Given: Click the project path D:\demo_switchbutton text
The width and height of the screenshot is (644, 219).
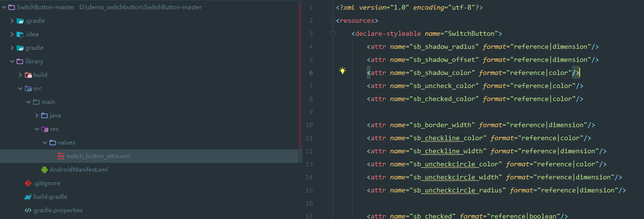Looking at the screenshot, I should pyautogui.click(x=141, y=7).
